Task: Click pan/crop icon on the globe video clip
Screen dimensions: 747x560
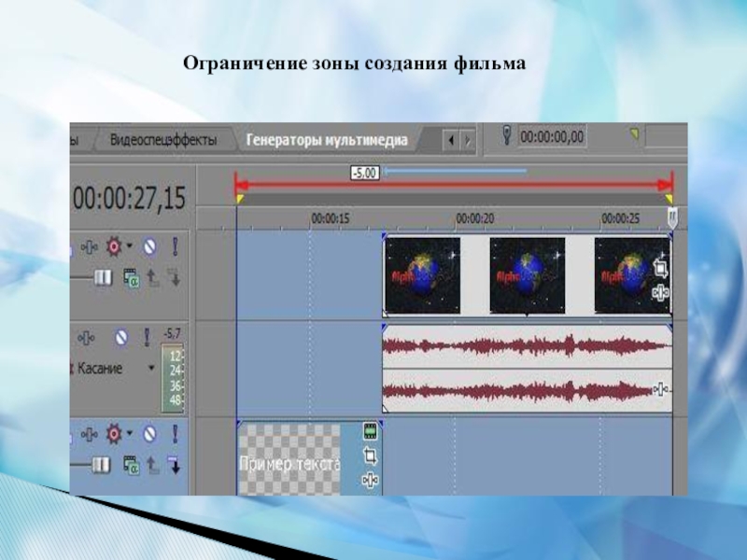Action: pyautogui.click(x=661, y=269)
